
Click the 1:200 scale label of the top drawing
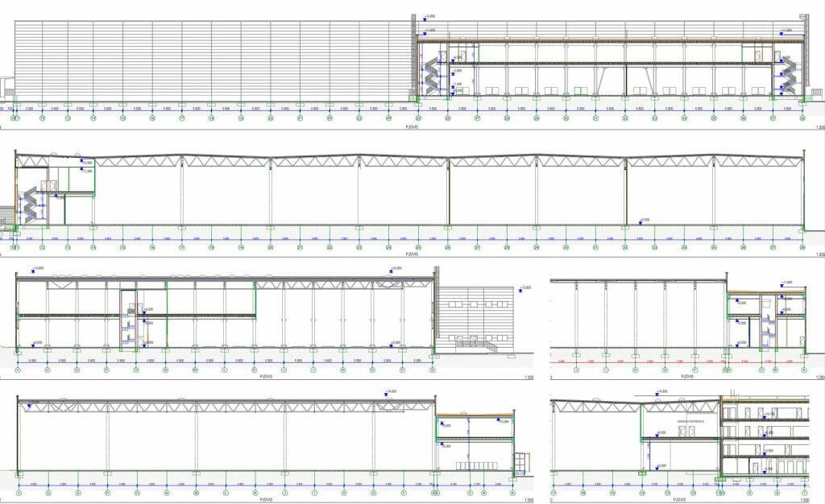(x=819, y=126)
